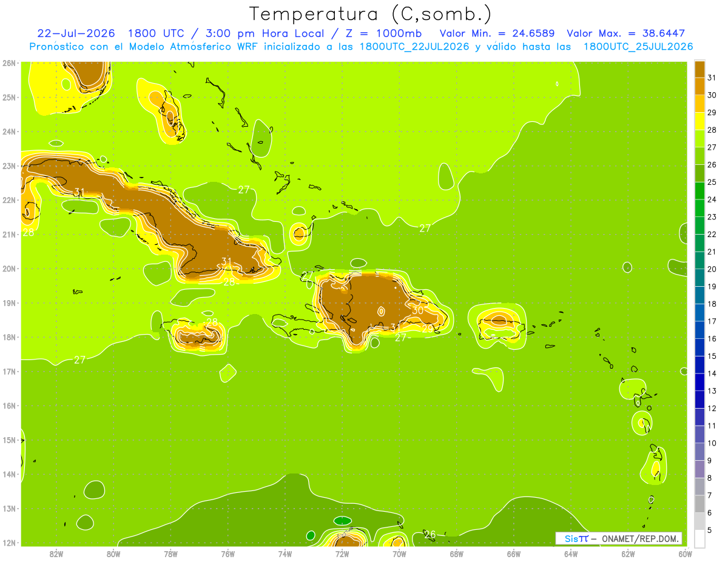Image resolution: width=728 pixels, height=562 pixels.
Task: Click the legend value 22
Action: click(712, 234)
